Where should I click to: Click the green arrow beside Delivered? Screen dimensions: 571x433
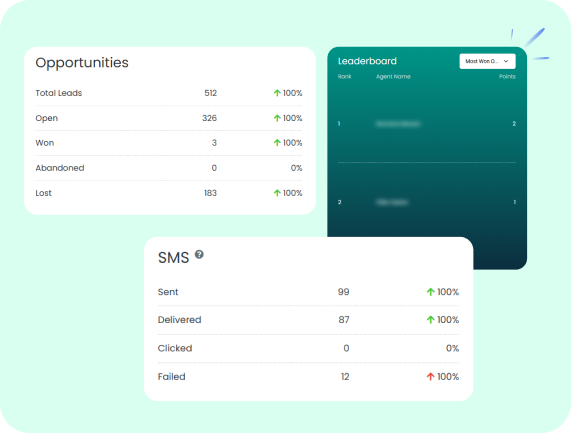(x=430, y=320)
